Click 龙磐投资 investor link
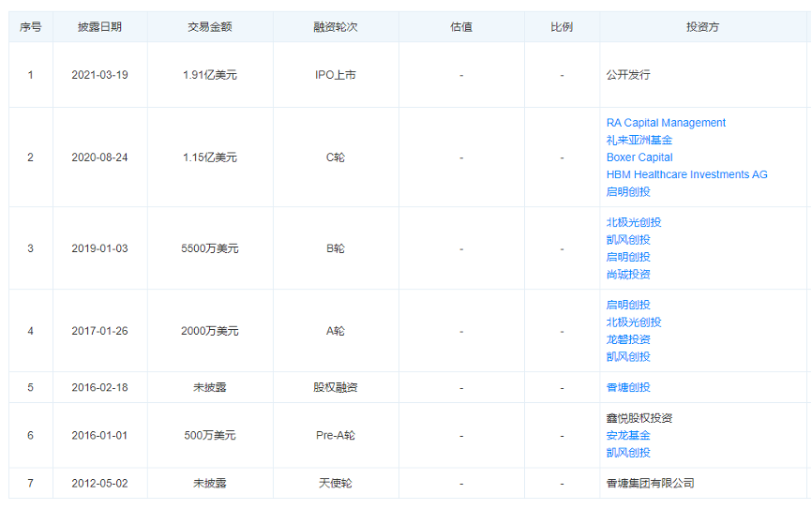This screenshot has width=812, height=509. [628, 339]
